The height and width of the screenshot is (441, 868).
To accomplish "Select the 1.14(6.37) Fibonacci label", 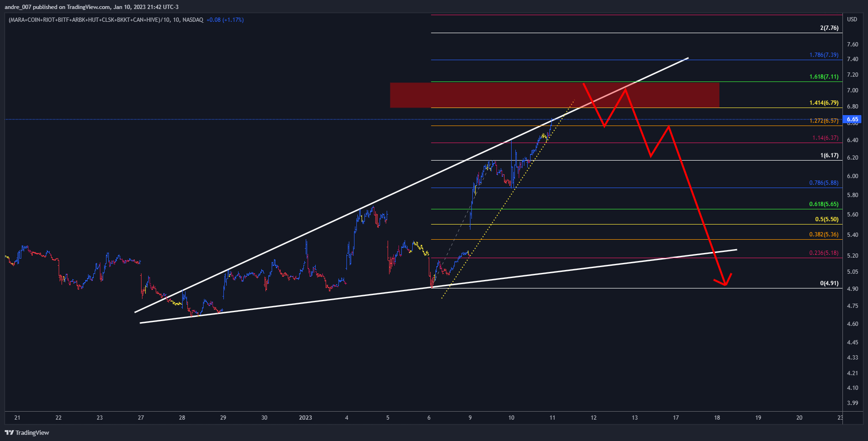I will coord(825,138).
